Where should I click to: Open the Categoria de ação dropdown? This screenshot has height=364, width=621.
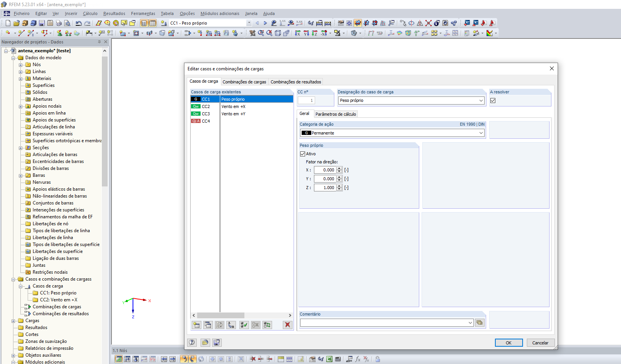coord(481,133)
